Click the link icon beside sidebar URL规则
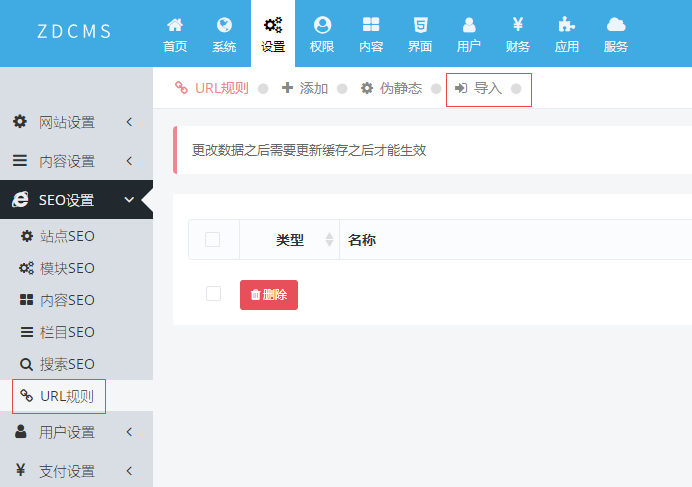 pos(26,396)
